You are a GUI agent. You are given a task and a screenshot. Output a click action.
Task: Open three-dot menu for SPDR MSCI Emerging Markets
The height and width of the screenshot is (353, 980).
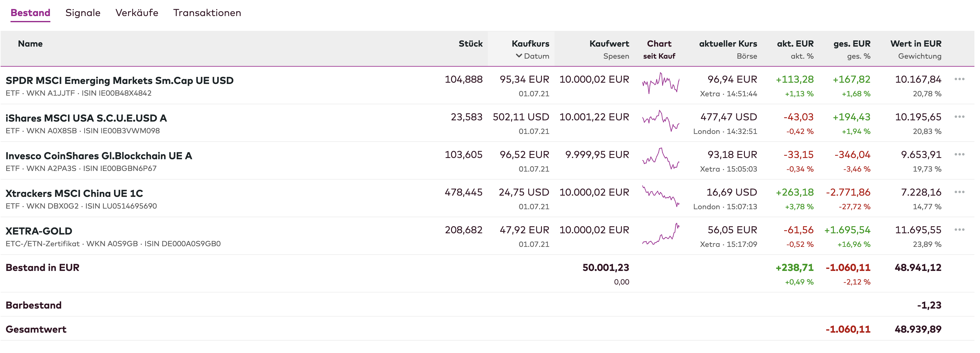point(959,79)
